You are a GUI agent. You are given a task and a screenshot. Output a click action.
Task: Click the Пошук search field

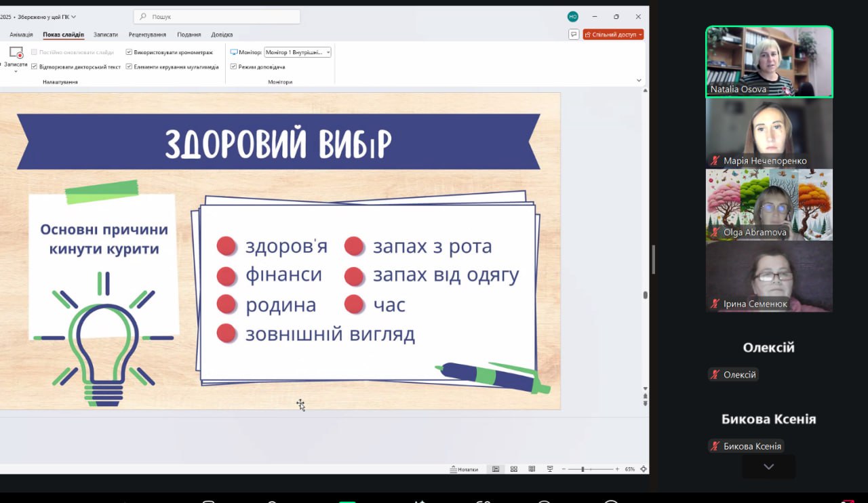pyautogui.click(x=217, y=17)
